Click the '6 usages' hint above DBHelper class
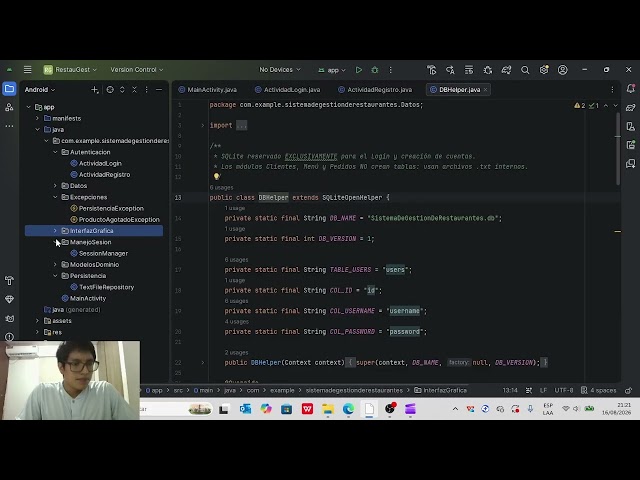The height and width of the screenshot is (480, 640). 221,187
